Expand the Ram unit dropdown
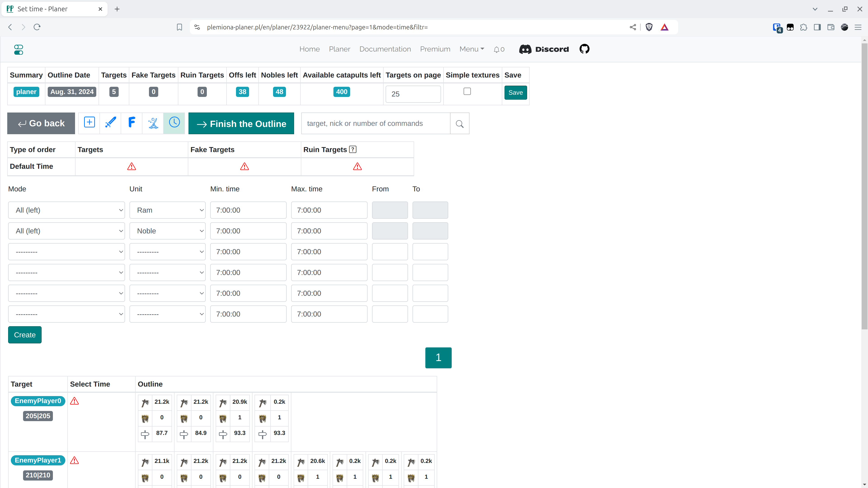 pos(167,210)
